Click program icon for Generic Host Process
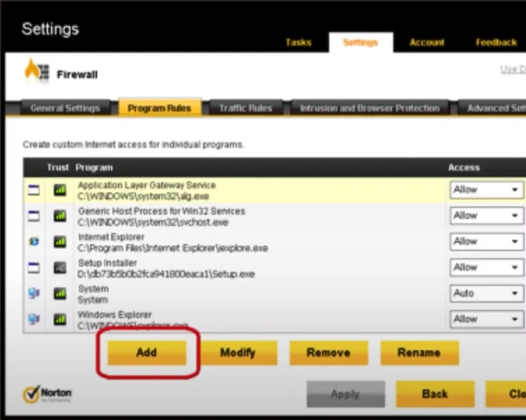The height and width of the screenshot is (420, 526). pyautogui.click(x=34, y=216)
